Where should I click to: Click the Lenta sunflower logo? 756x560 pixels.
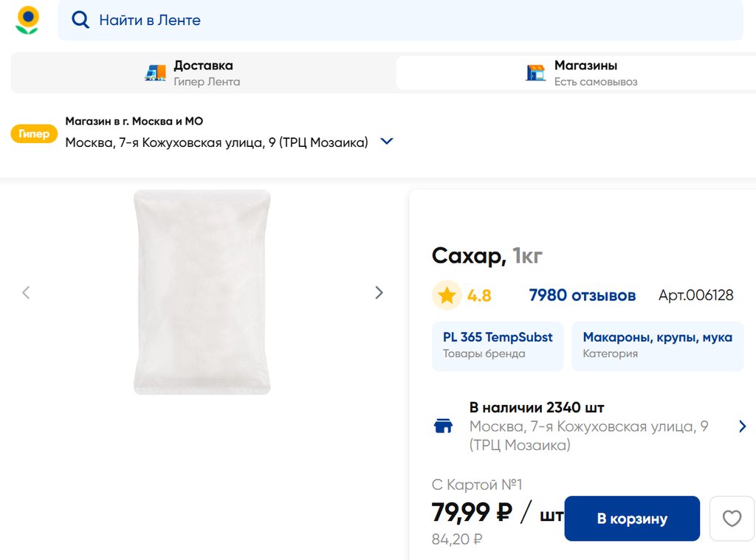point(27,20)
